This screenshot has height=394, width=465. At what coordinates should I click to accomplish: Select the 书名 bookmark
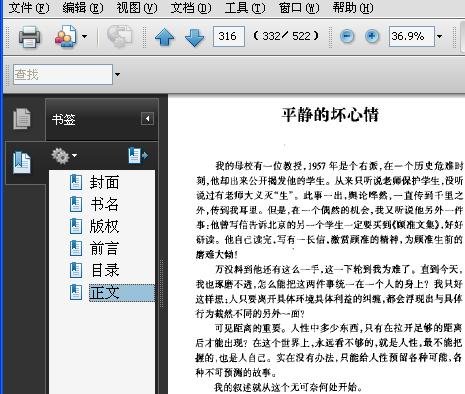coord(104,204)
